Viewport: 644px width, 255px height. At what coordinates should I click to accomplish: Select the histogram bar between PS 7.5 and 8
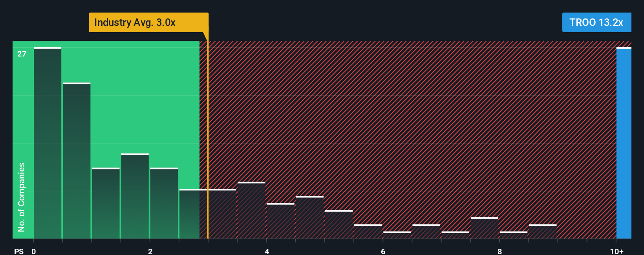click(x=485, y=228)
